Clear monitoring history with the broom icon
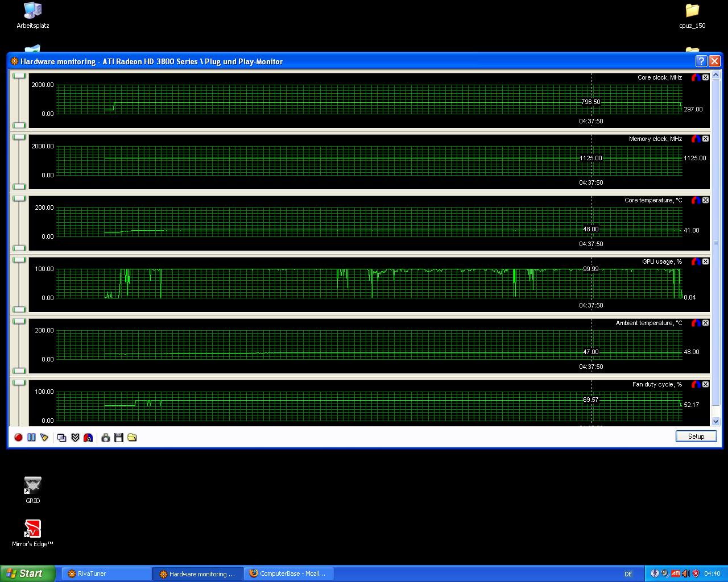This screenshot has height=582, width=728. pyautogui.click(x=44, y=437)
